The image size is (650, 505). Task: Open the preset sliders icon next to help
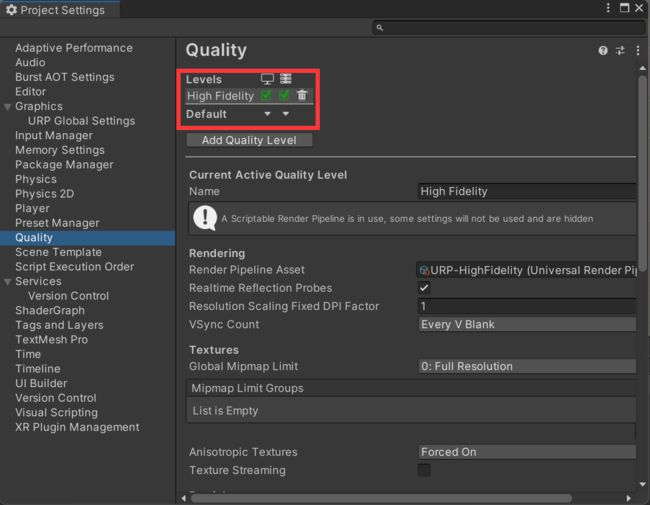click(620, 51)
